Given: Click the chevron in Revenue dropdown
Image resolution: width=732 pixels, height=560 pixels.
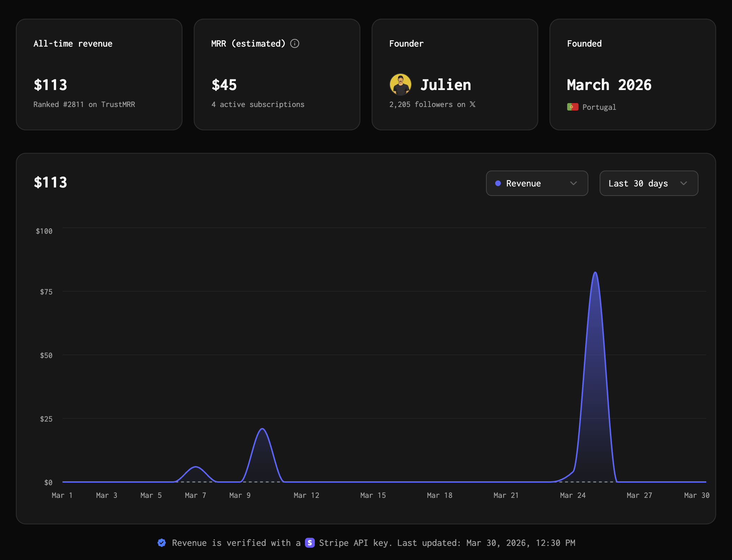Looking at the screenshot, I should click(574, 183).
